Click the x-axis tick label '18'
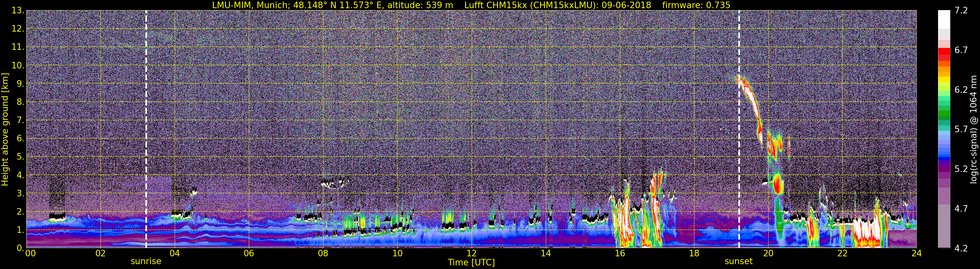The height and width of the screenshot is (269, 980). pos(694,253)
